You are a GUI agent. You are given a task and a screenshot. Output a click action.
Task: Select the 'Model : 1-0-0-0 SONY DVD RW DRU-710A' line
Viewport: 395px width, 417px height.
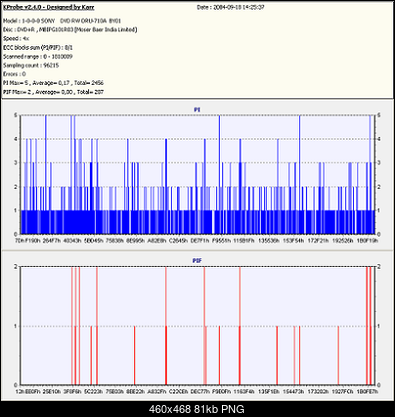62,21
